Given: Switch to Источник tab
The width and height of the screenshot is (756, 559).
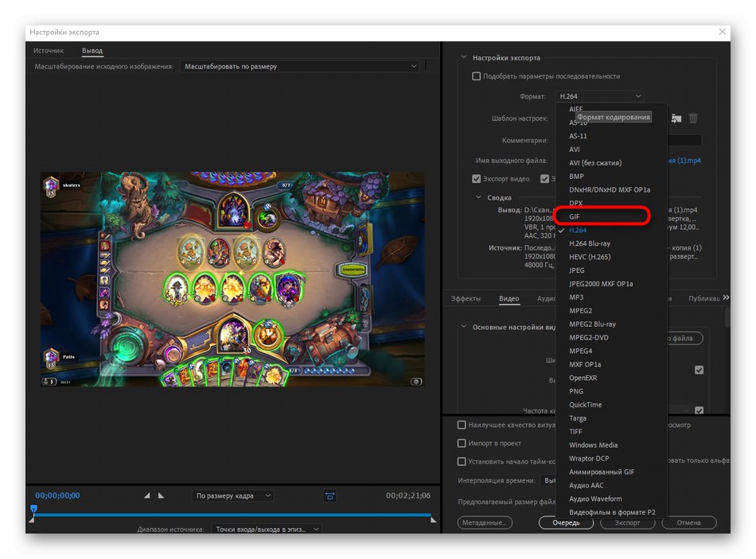Looking at the screenshot, I should pyautogui.click(x=49, y=51).
